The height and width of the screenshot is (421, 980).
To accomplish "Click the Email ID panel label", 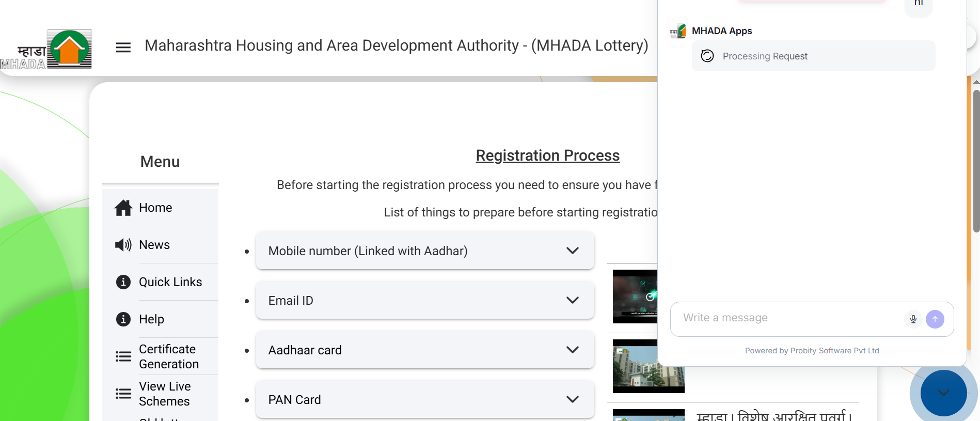I will tap(291, 301).
